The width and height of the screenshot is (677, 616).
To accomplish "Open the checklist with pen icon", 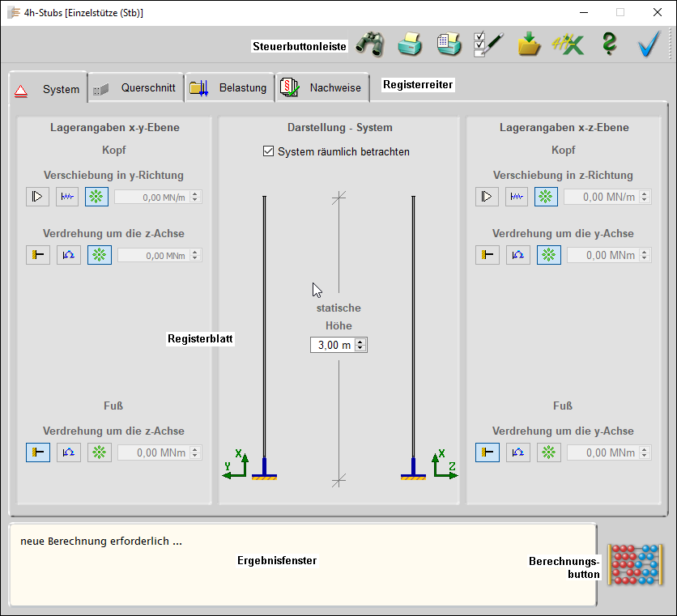I will coord(488,45).
